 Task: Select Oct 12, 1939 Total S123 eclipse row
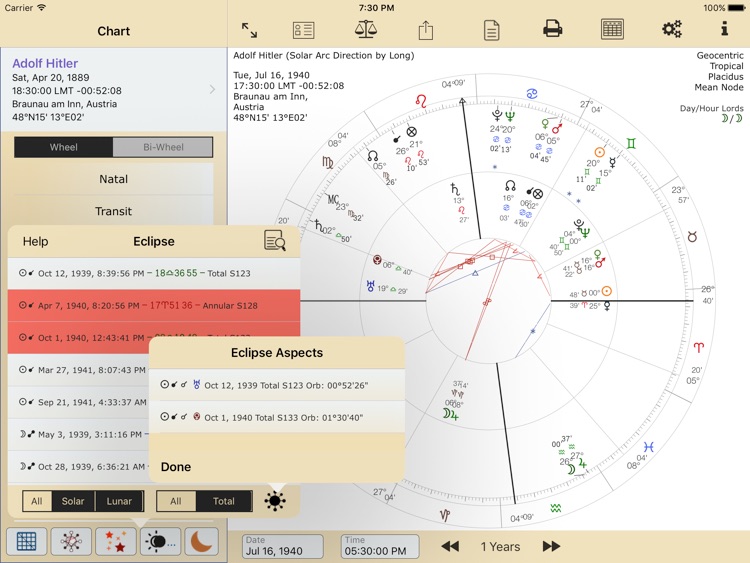[154, 273]
